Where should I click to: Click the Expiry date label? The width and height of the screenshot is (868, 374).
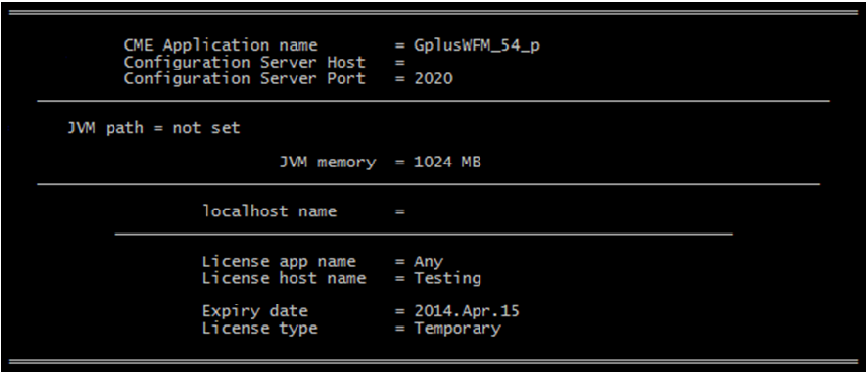(x=254, y=311)
